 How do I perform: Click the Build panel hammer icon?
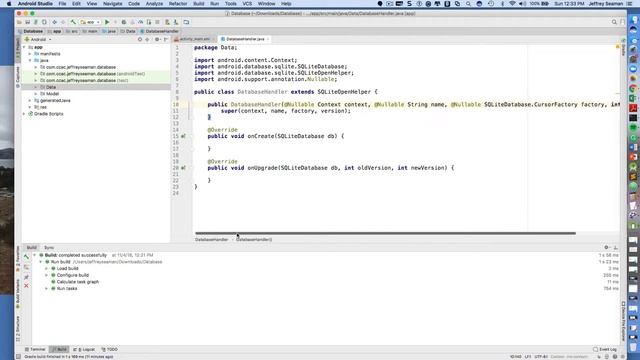26,257
